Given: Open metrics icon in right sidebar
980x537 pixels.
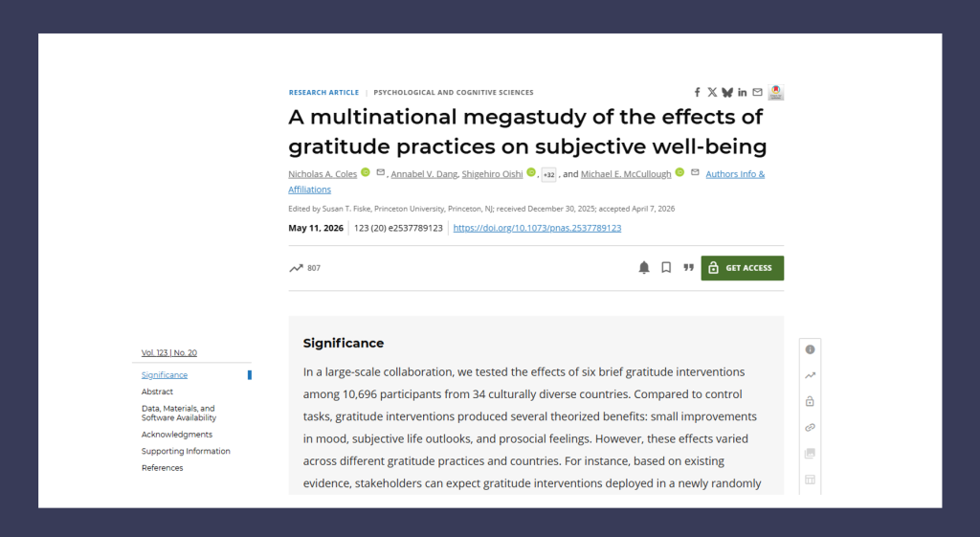Looking at the screenshot, I should click(x=810, y=375).
